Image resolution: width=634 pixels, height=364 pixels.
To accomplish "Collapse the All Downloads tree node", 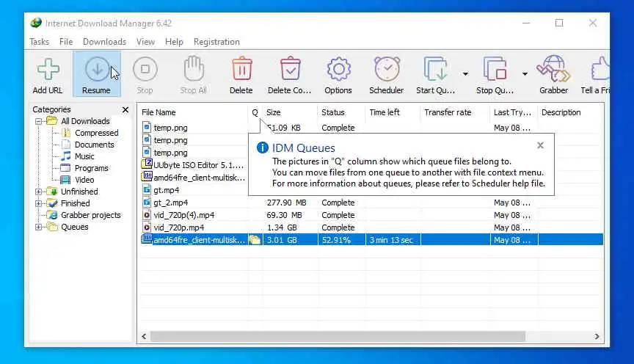I will pos(38,121).
